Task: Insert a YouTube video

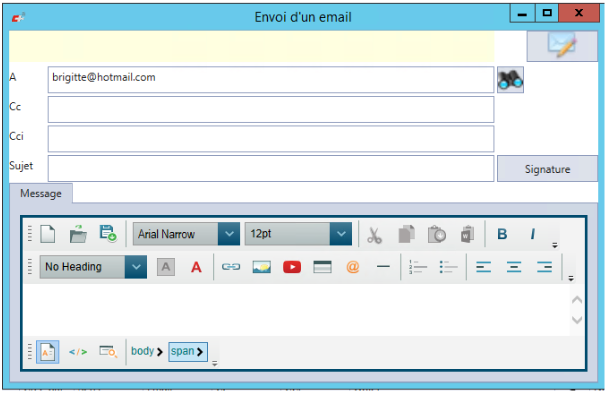Action: (x=292, y=267)
